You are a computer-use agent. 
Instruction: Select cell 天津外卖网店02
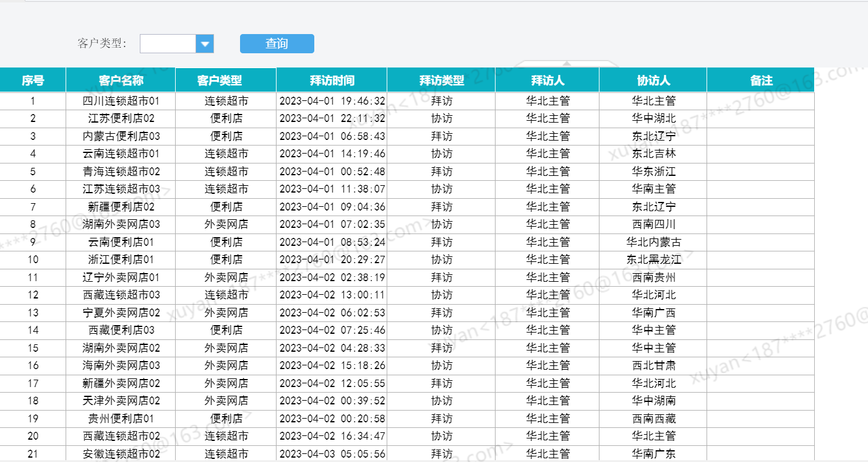click(x=121, y=401)
